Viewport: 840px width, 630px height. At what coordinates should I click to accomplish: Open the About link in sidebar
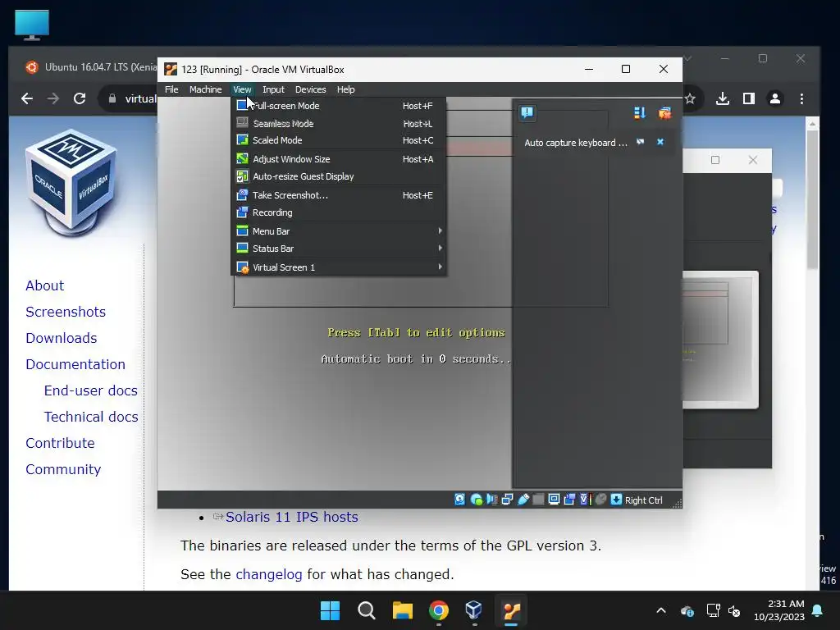tap(44, 285)
